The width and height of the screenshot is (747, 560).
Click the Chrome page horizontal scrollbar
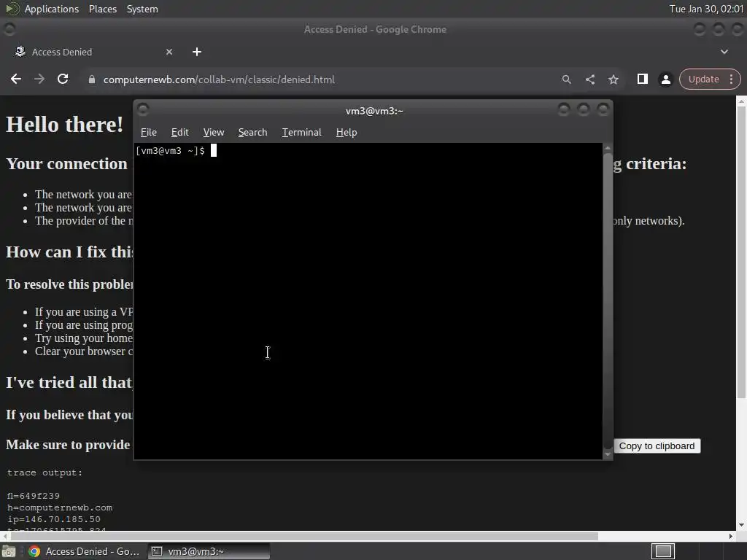[303, 536]
